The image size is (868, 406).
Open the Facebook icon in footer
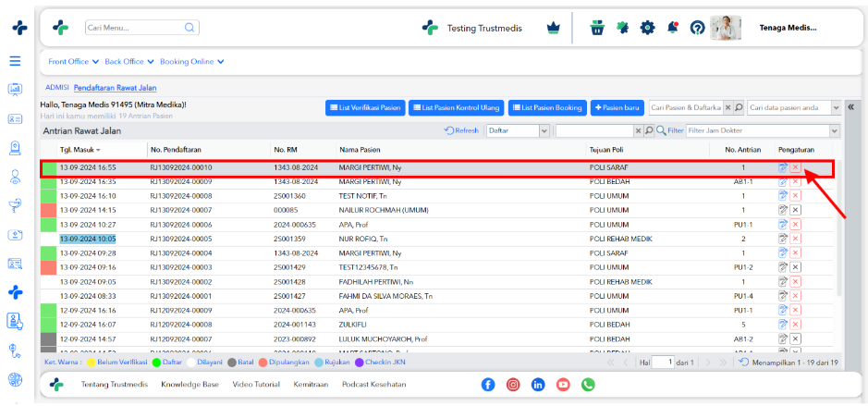tap(488, 385)
